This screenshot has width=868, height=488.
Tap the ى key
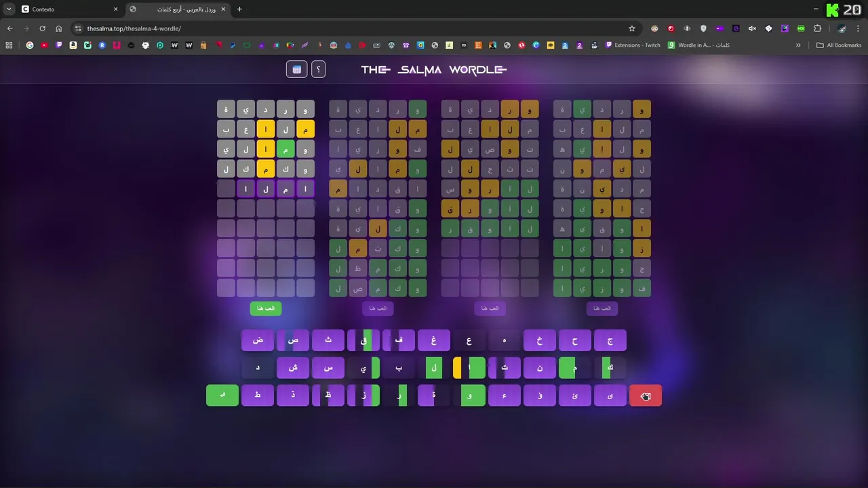[x=610, y=396]
